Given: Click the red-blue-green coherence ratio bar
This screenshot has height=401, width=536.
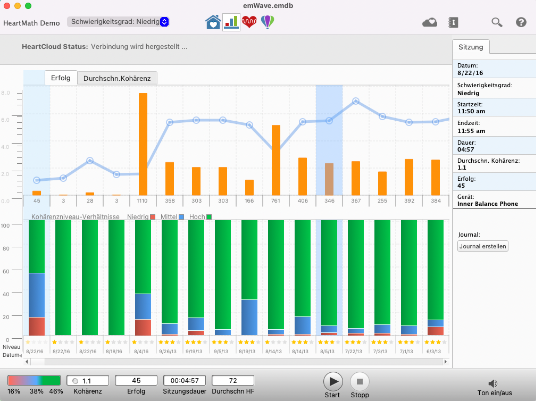Looking at the screenshot, I should tap(34, 380).
